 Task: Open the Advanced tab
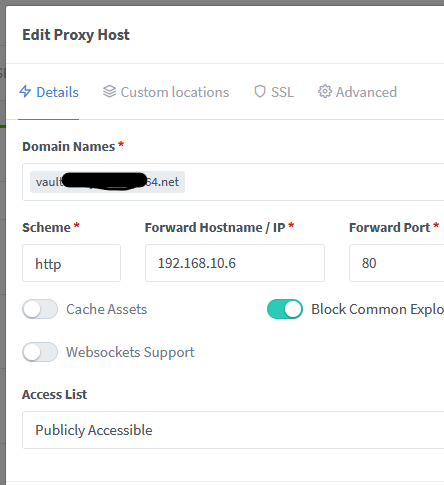pos(357,92)
